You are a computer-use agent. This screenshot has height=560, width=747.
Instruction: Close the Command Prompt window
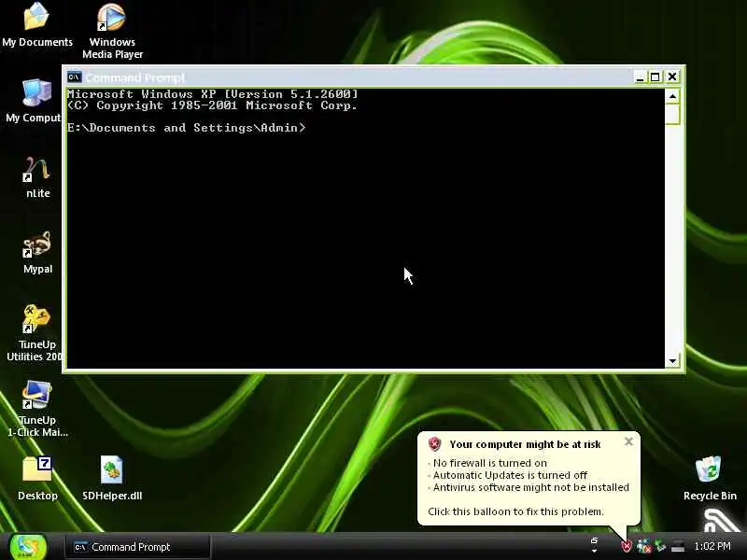pyautogui.click(x=672, y=77)
